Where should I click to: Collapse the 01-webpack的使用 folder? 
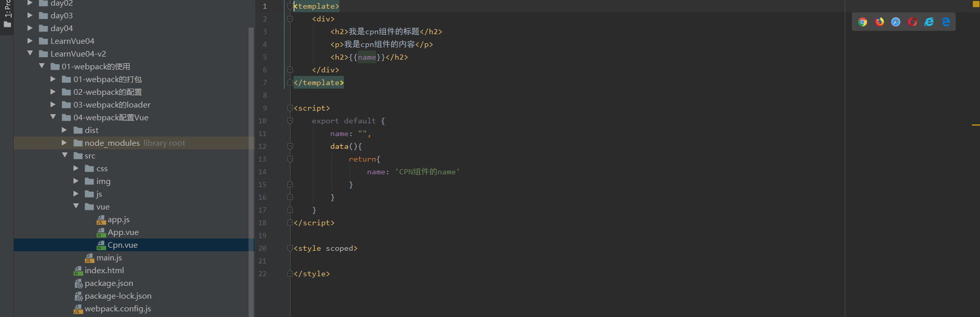(42, 66)
